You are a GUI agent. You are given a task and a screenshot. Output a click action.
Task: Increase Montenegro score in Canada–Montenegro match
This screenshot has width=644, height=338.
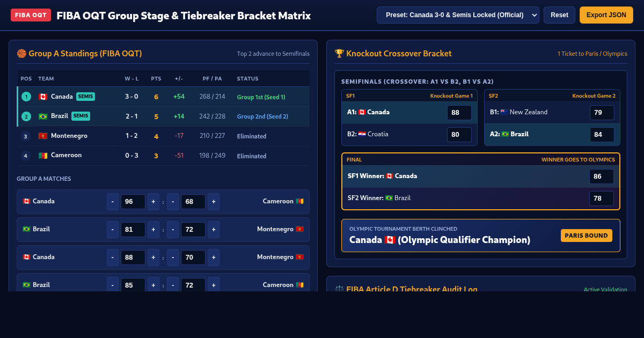pyautogui.click(x=214, y=257)
